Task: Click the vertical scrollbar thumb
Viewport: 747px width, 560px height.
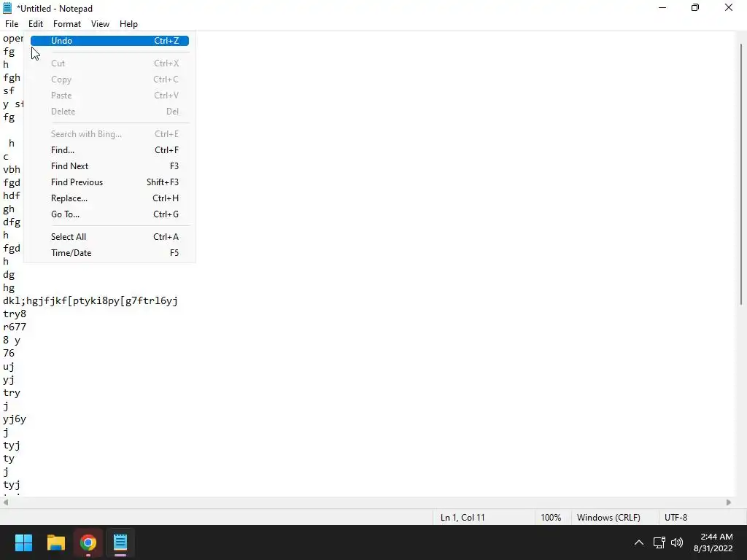Action: tap(741, 174)
